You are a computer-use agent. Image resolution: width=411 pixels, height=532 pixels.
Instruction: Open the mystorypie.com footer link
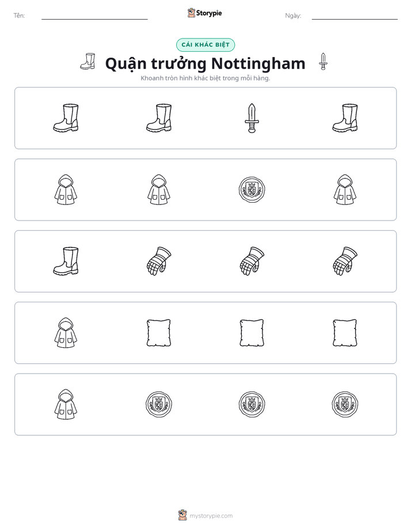[x=205, y=515]
